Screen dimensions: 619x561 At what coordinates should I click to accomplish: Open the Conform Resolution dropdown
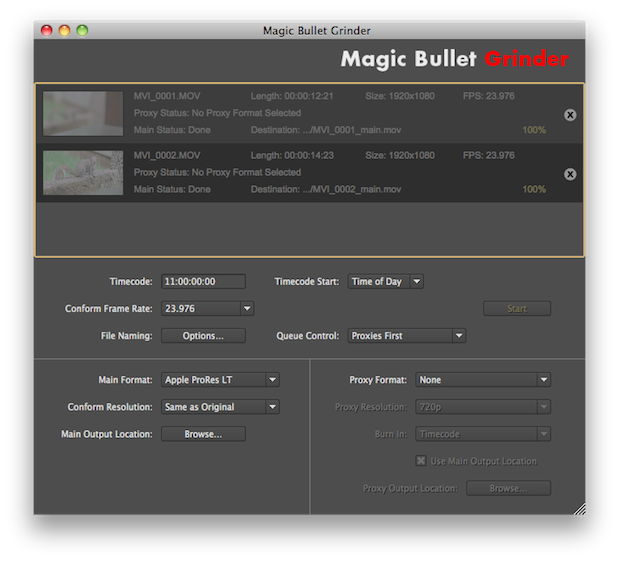(220, 407)
